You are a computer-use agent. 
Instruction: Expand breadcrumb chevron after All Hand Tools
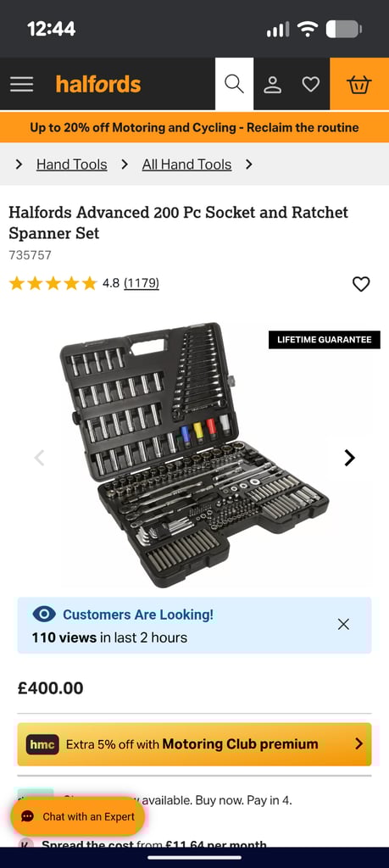[x=249, y=164]
